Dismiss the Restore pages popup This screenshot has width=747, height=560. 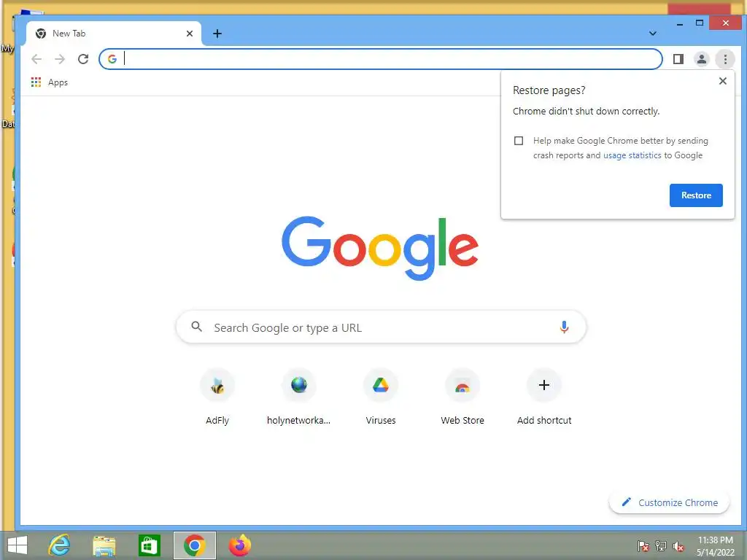[x=723, y=81]
